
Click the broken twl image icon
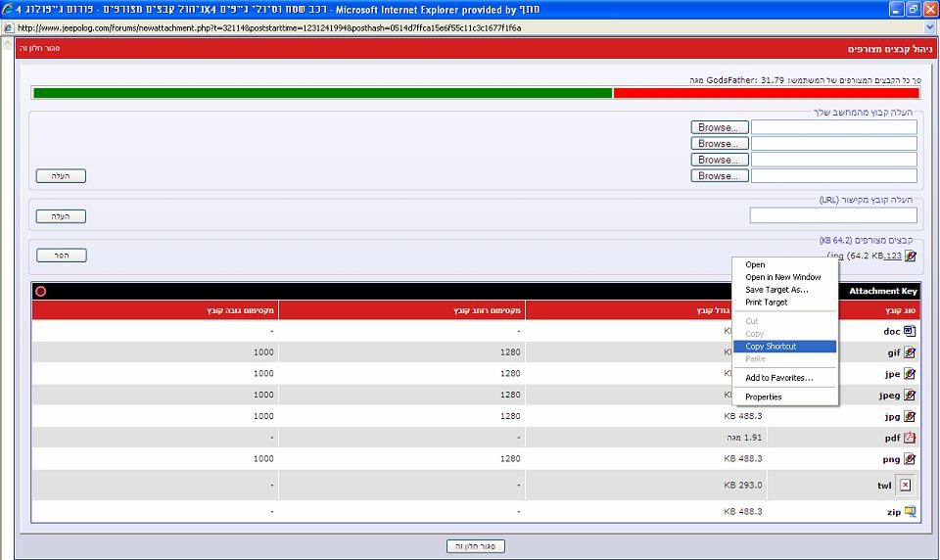tap(905, 484)
